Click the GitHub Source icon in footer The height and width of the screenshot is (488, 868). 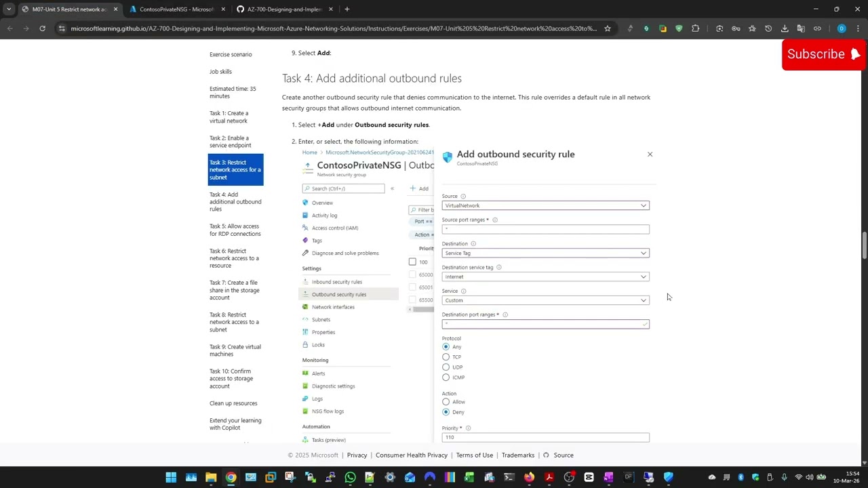(546, 455)
